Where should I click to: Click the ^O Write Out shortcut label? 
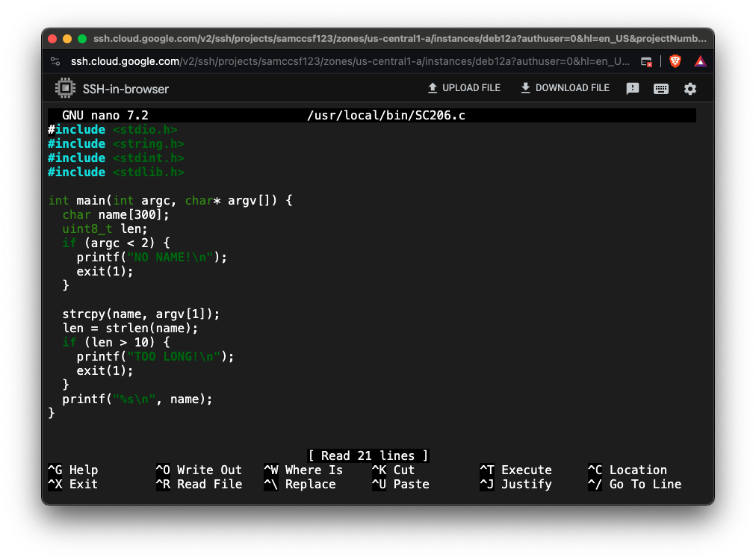(x=199, y=470)
